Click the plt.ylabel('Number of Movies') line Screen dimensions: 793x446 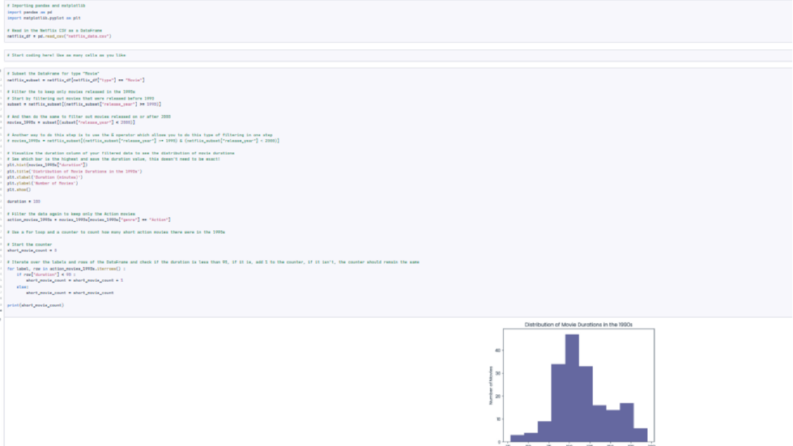click(x=42, y=184)
